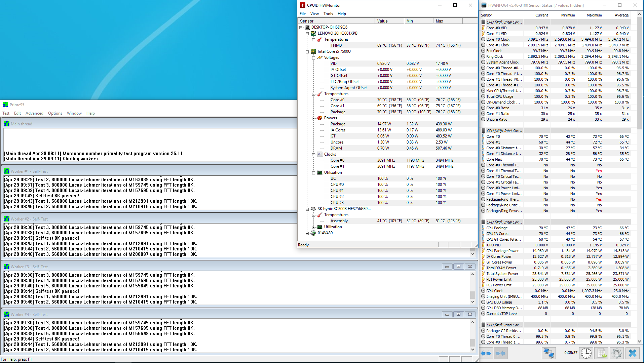644x363 pixels.
Task: Collapse the Powers section in HWMonitor
Action: pos(313,118)
